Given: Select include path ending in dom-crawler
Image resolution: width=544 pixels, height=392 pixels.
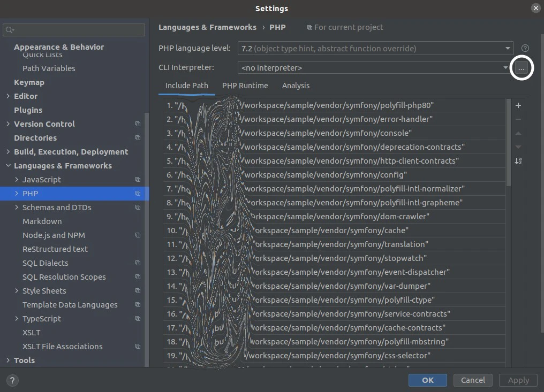Looking at the screenshot, I should click(334, 216).
